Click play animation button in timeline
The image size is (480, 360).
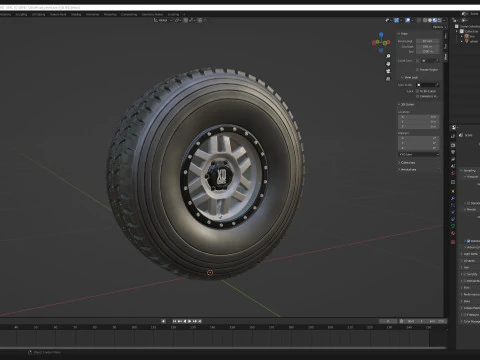pos(190,321)
